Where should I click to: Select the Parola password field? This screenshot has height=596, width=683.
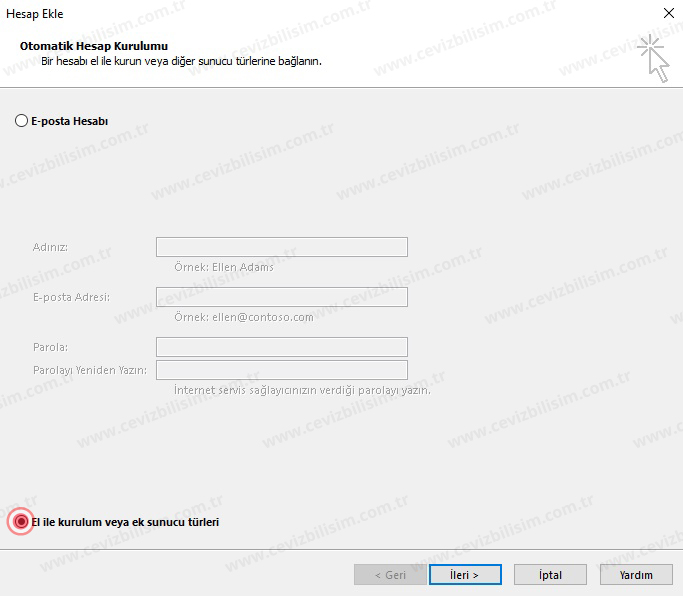(281, 347)
